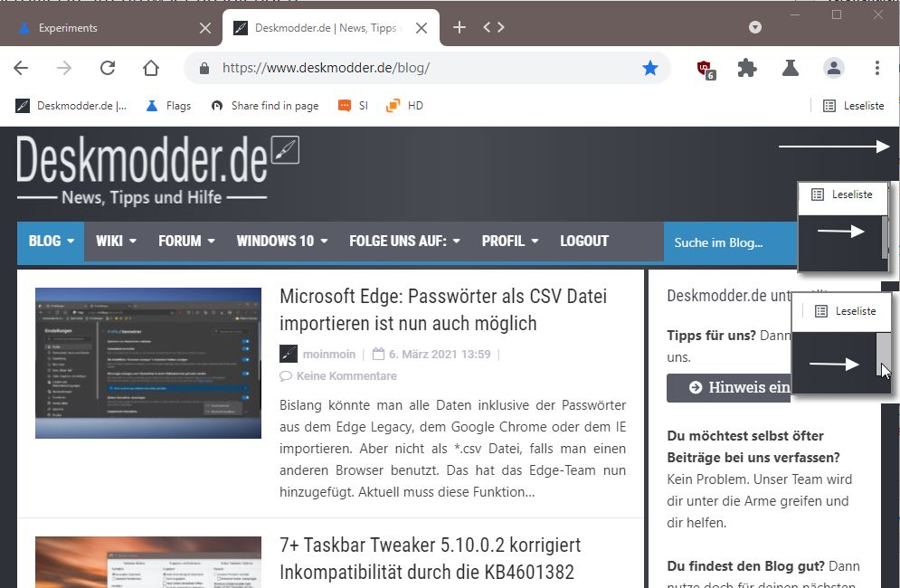Click LOGOUT in the site navigation

pyautogui.click(x=584, y=242)
